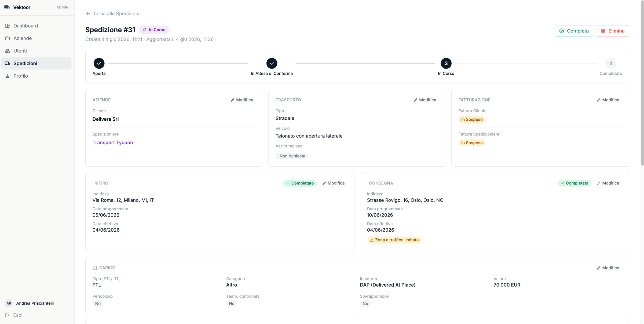Click delivery address Strasse Rovigo, 16, Oslo
This screenshot has width=644, height=324.
coord(405,200)
